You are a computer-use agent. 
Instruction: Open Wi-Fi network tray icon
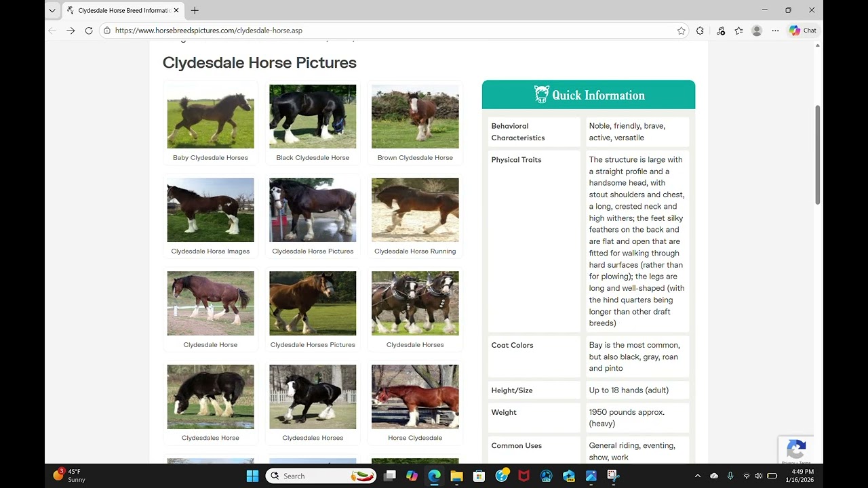pos(747,476)
